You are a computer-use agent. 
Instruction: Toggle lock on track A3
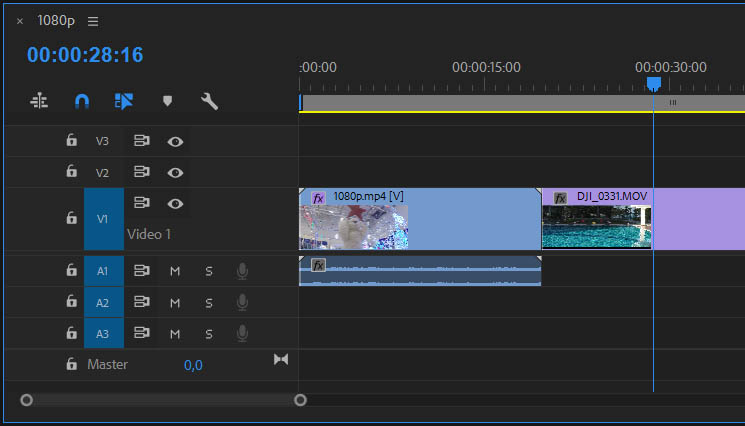[x=71, y=333]
